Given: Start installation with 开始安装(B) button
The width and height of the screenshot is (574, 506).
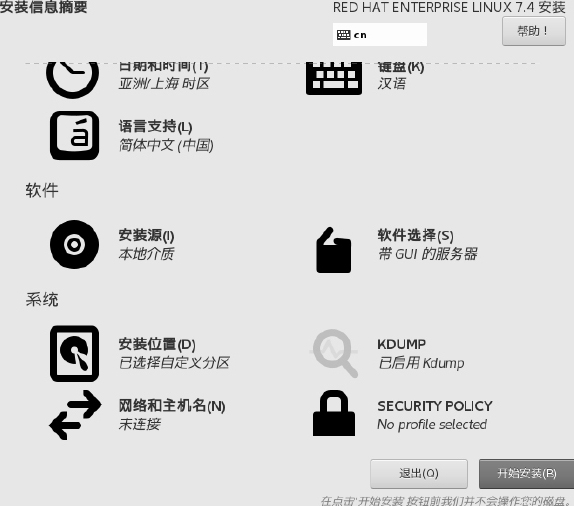Looking at the screenshot, I should (x=526, y=474).
